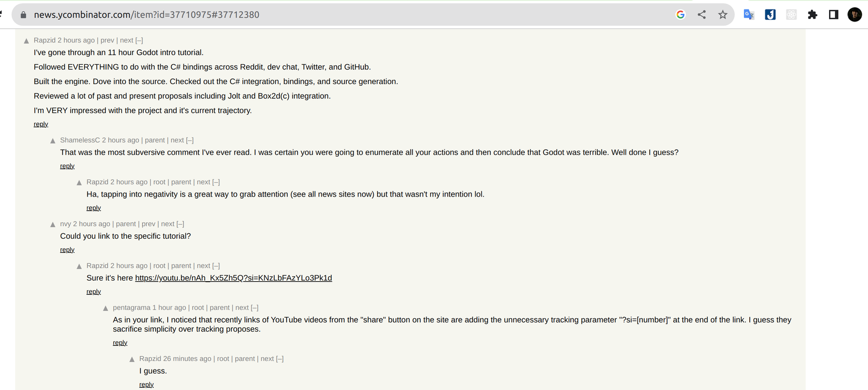868x390 pixels.
Task: Collapse ShamelessC's comment with [–] toggle
Action: tap(190, 140)
